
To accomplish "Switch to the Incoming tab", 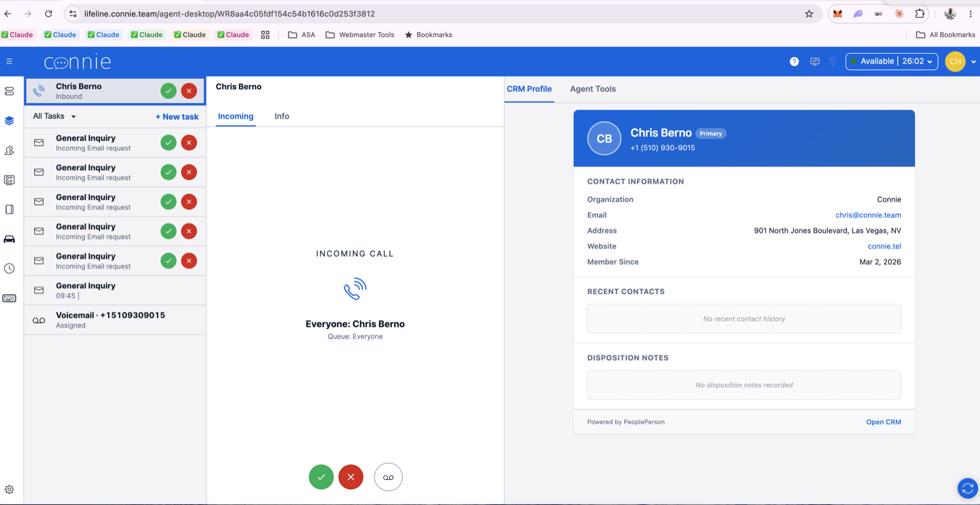I will pos(236,116).
